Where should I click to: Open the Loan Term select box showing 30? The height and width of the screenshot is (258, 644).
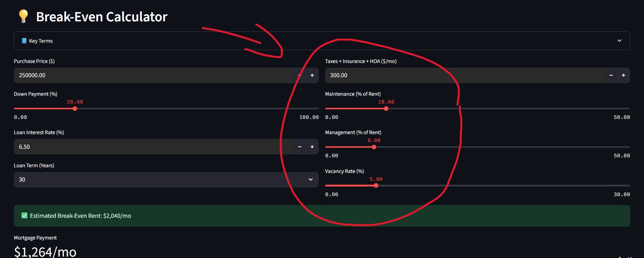click(166, 180)
